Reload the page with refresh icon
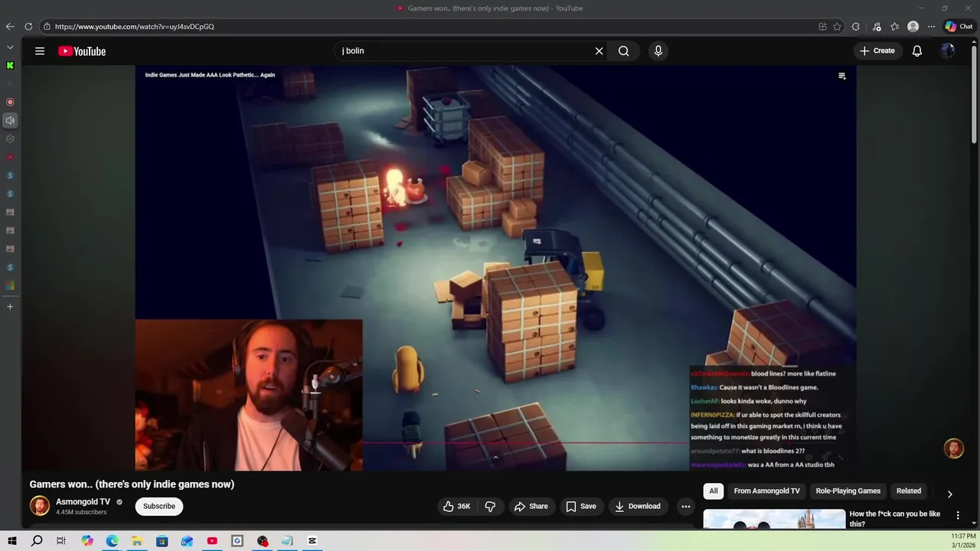Image resolution: width=980 pixels, height=551 pixels. (x=28, y=26)
